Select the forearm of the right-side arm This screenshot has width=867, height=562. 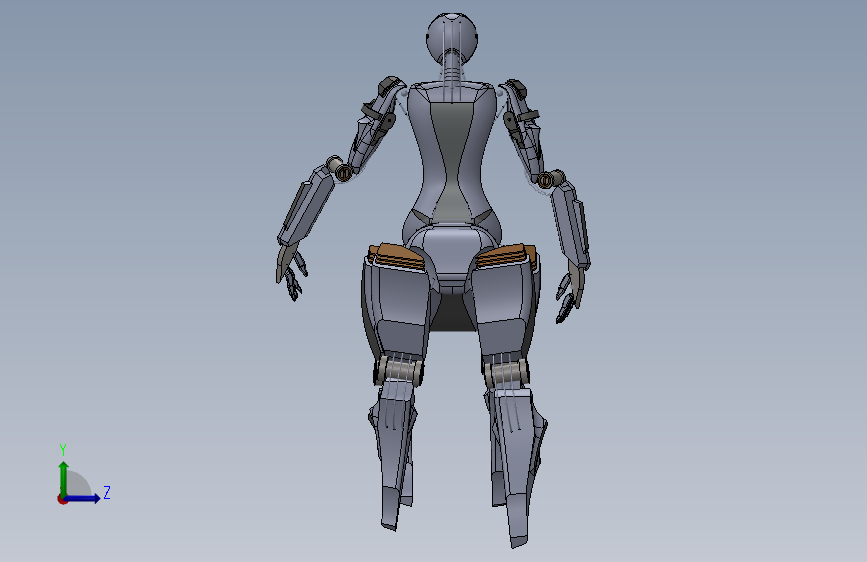pos(570,224)
